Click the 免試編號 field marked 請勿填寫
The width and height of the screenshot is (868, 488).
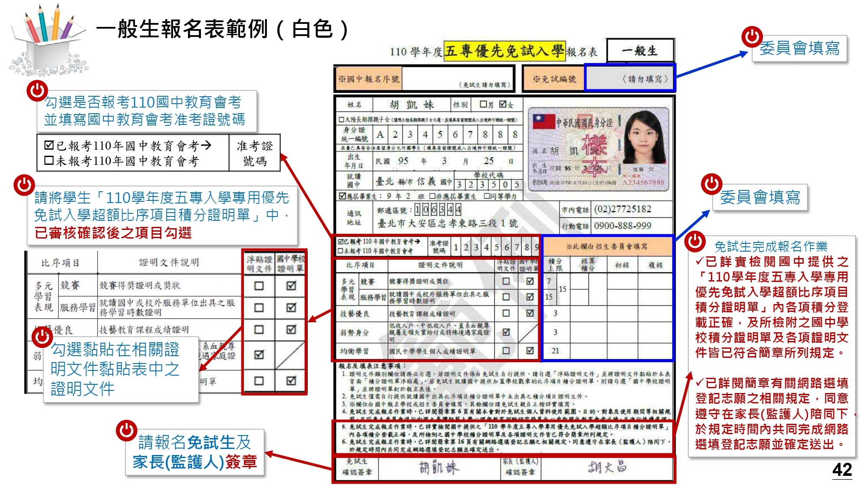pos(629,79)
